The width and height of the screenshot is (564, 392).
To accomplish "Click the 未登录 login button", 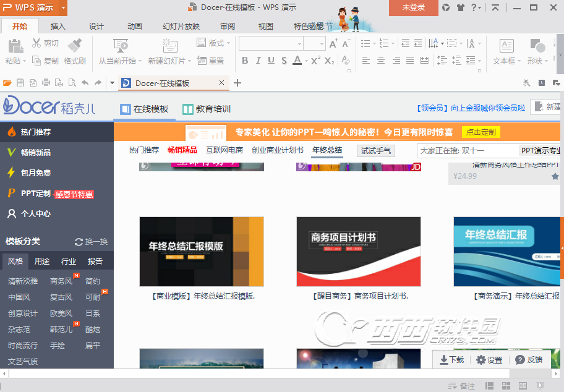I will [x=414, y=7].
